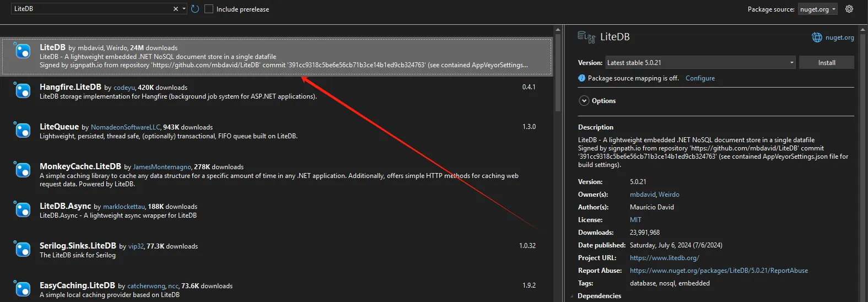868x302 pixels.
Task: Open package source settings gear
Action: 849,9
